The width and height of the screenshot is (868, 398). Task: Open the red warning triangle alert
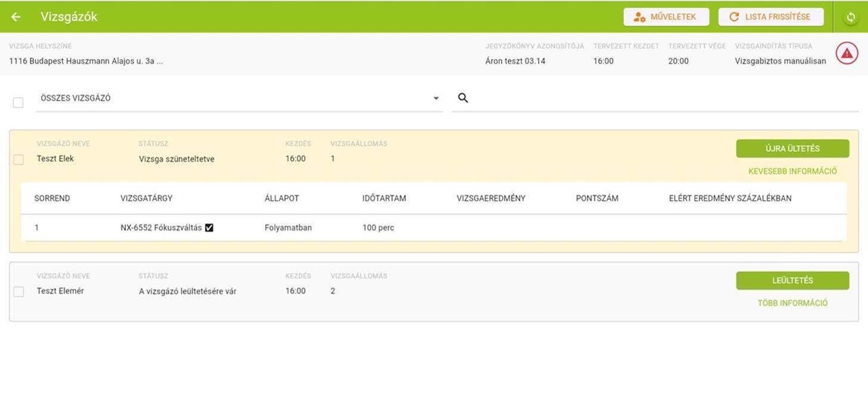pyautogui.click(x=847, y=54)
